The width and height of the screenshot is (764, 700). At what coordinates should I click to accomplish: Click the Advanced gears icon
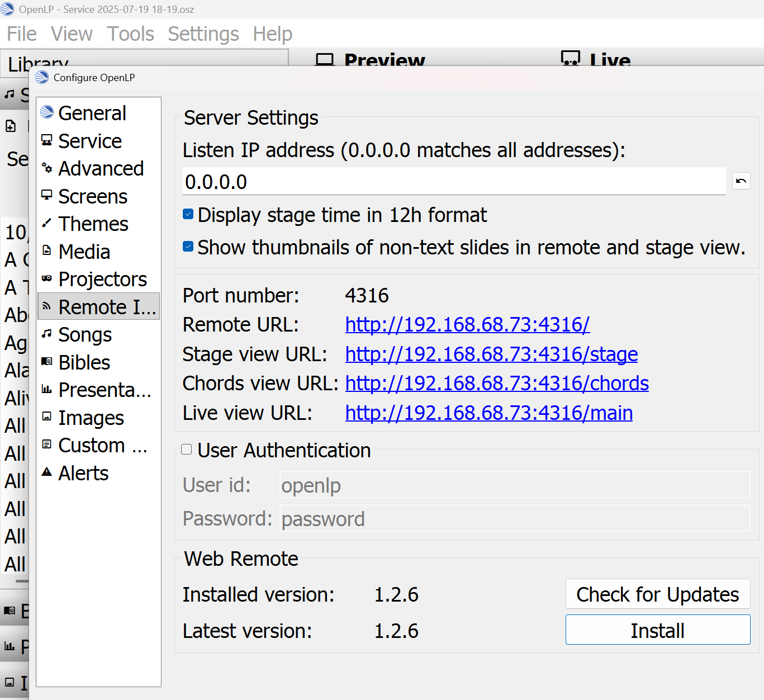pyautogui.click(x=47, y=168)
